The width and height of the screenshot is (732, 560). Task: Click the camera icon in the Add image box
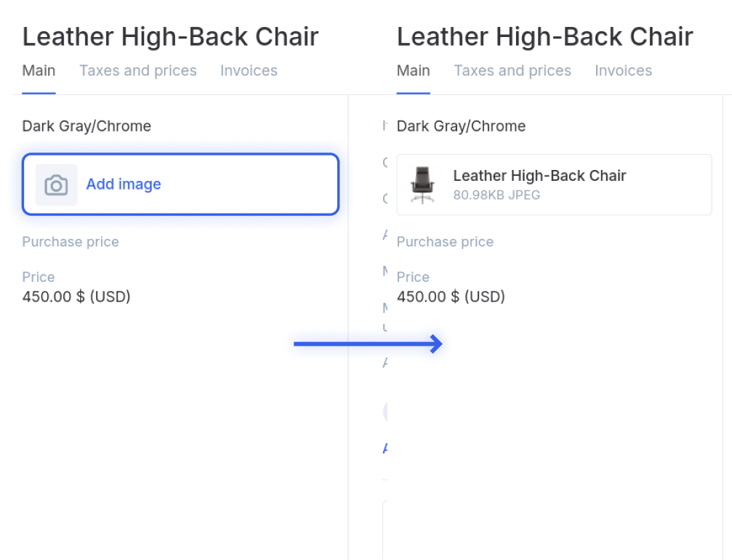(56, 185)
